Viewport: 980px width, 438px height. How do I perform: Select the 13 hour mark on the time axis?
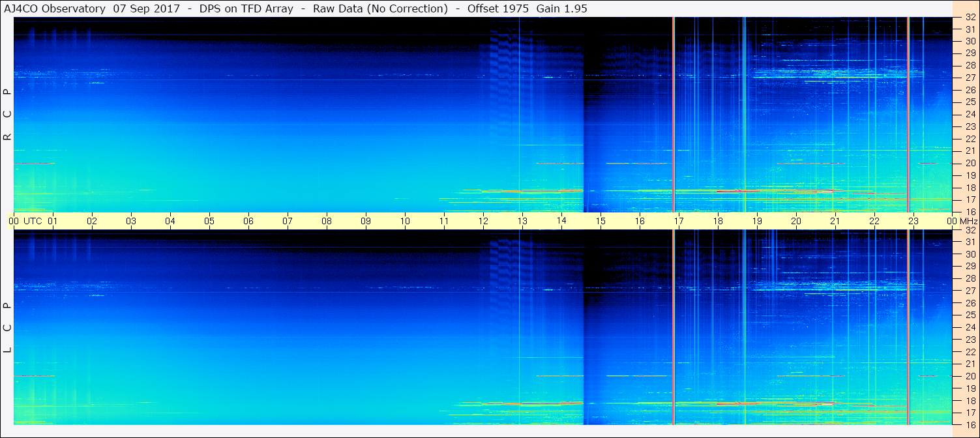pos(522,222)
